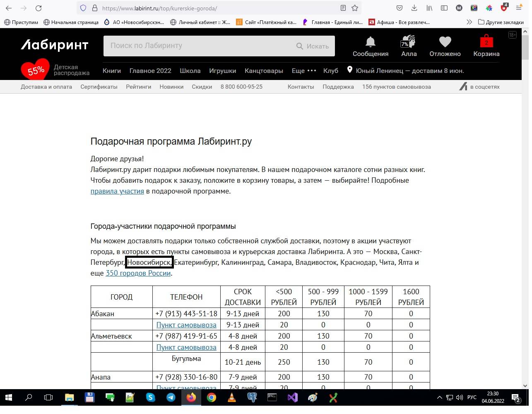Open the Контакты page
Image resolution: width=532 pixels, height=414 pixels.
pos(301,87)
